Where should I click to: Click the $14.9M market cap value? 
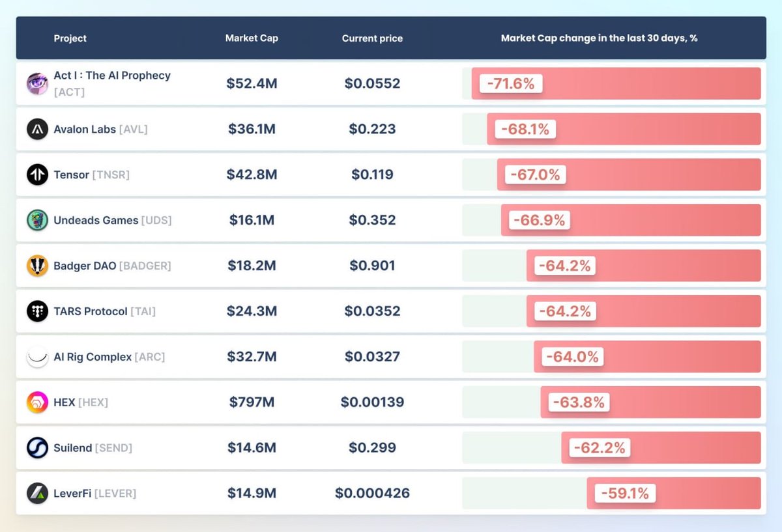252,494
